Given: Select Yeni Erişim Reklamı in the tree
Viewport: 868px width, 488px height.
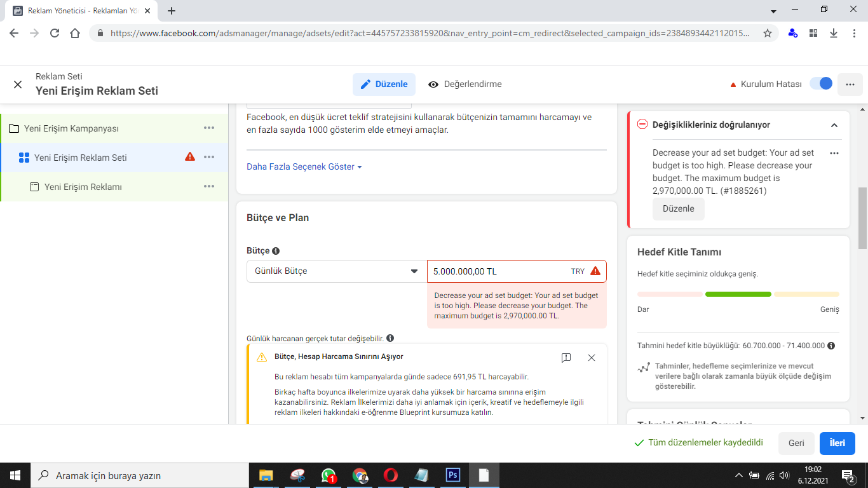Looking at the screenshot, I should point(83,187).
